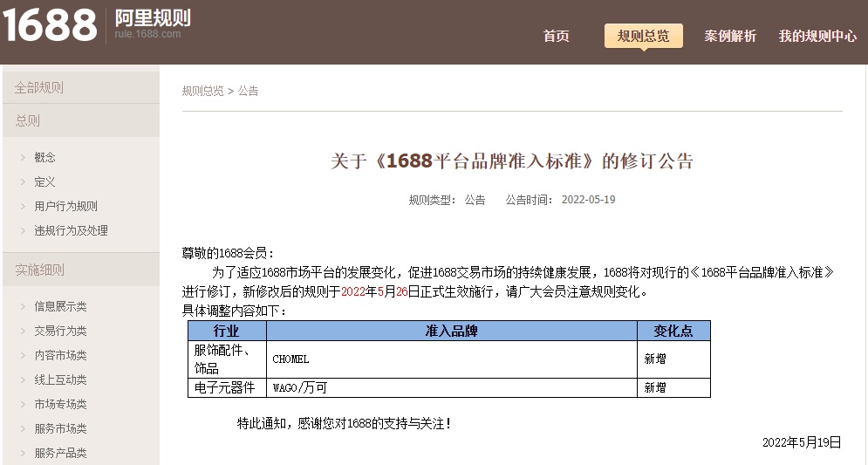Screen dimensions: 868x465
Task: Click the 新增 cell in the WAGO row
Action: tap(673, 388)
